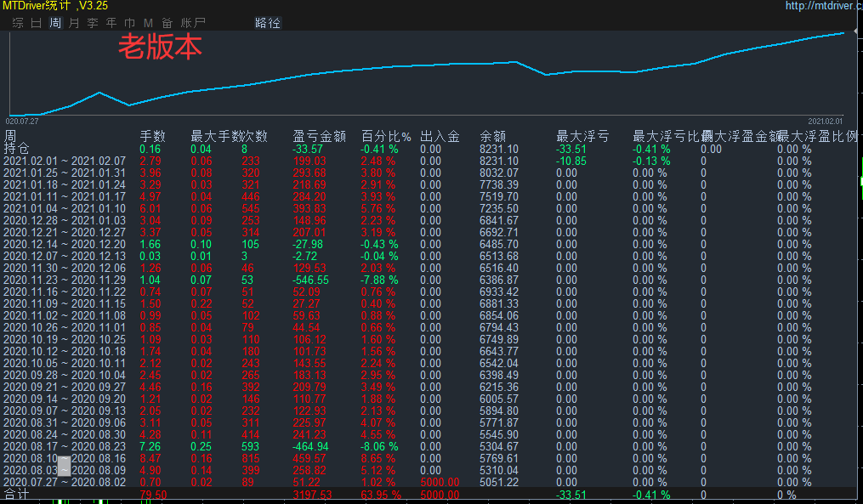This screenshot has height=504, width=863.
Task: Select the 周 weekly tab
Action: [55, 23]
